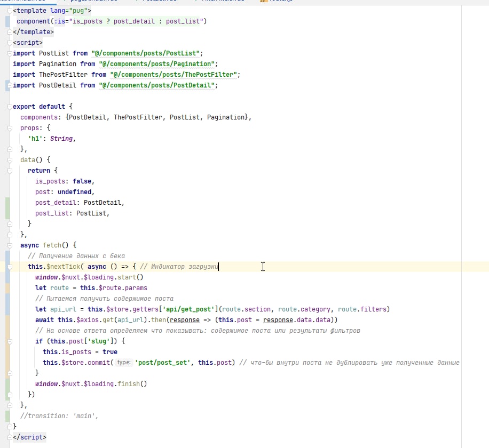Click fold end marker on PostDetail import line
The height and width of the screenshot is (448, 489).
click(x=10, y=85)
